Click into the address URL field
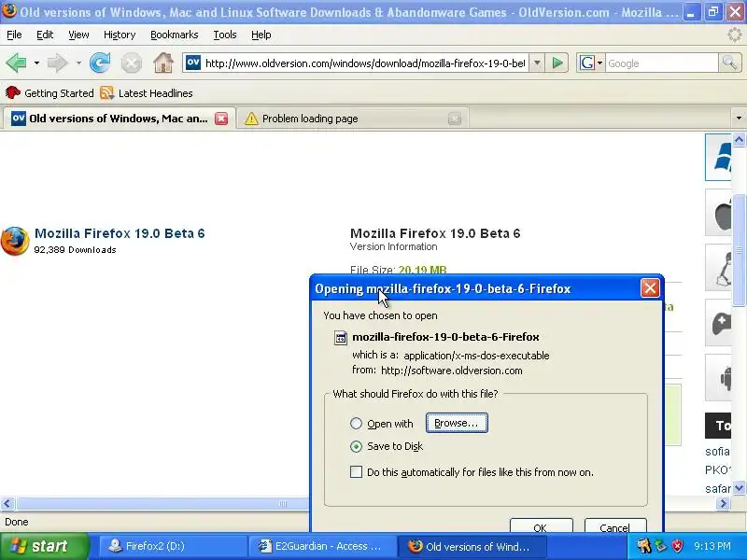This screenshot has height=560, width=747. (365, 63)
